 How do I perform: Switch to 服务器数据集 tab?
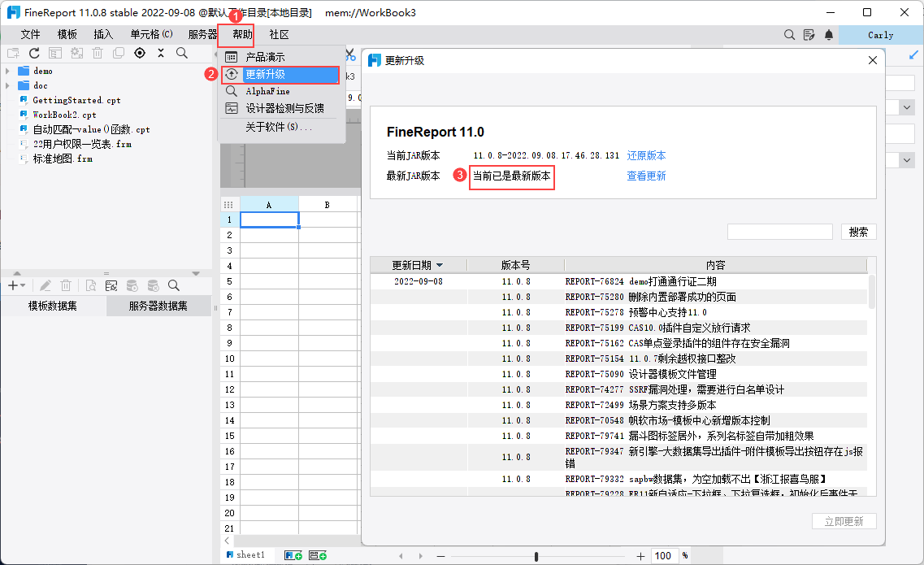pos(158,306)
